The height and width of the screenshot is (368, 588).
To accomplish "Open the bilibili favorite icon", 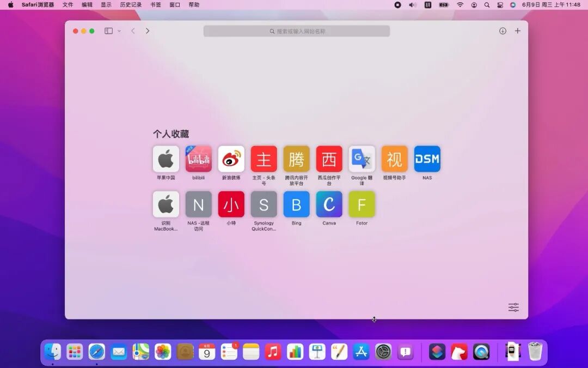I will [198, 159].
